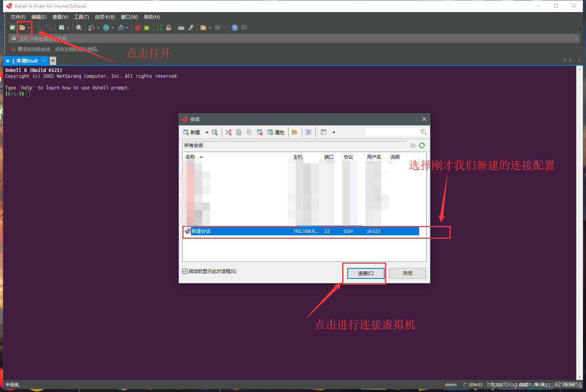586x392 pixels.
Task: Click the 用户名 column header
Action: [x=376, y=157]
